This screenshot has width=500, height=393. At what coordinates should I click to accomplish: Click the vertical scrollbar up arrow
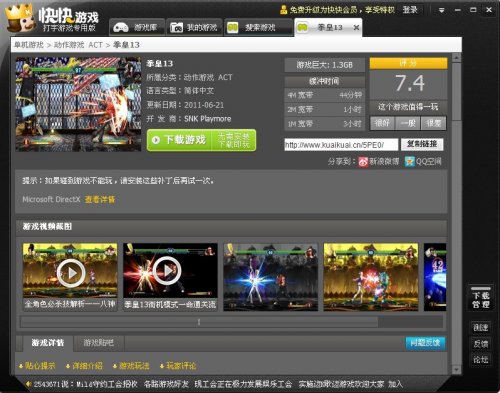[x=456, y=58]
